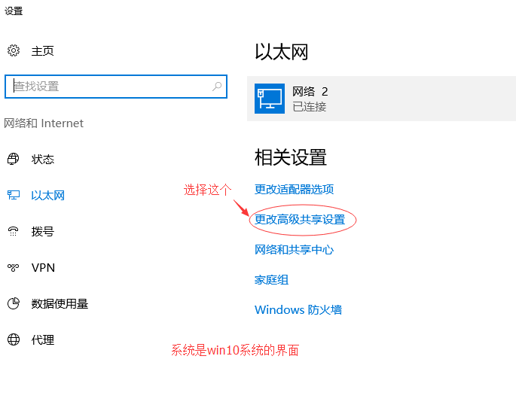
Task: Click the blue network 2 (网络 2) adapter icon
Action: point(270,99)
